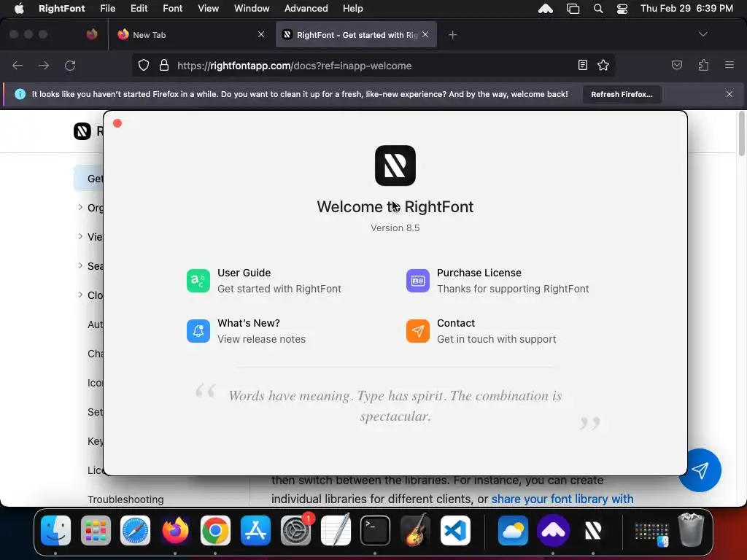This screenshot has width=747, height=560.
Task: Click What's New? title text
Action: pyautogui.click(x=249, y=323)
